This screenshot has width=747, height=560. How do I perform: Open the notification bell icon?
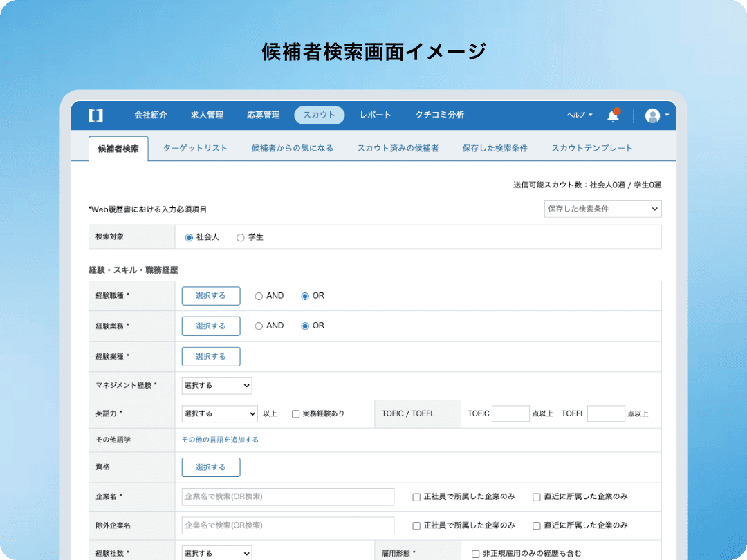coord(613,115)
